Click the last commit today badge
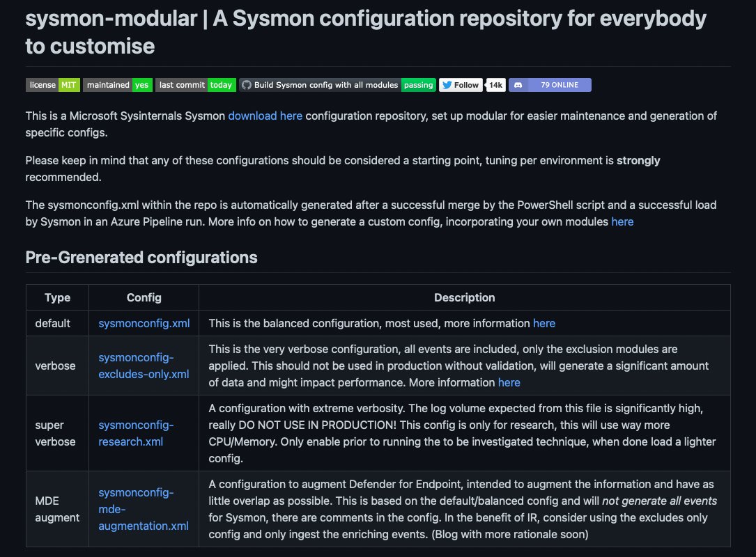Viewport: 756px width, 557px height. 196,85
